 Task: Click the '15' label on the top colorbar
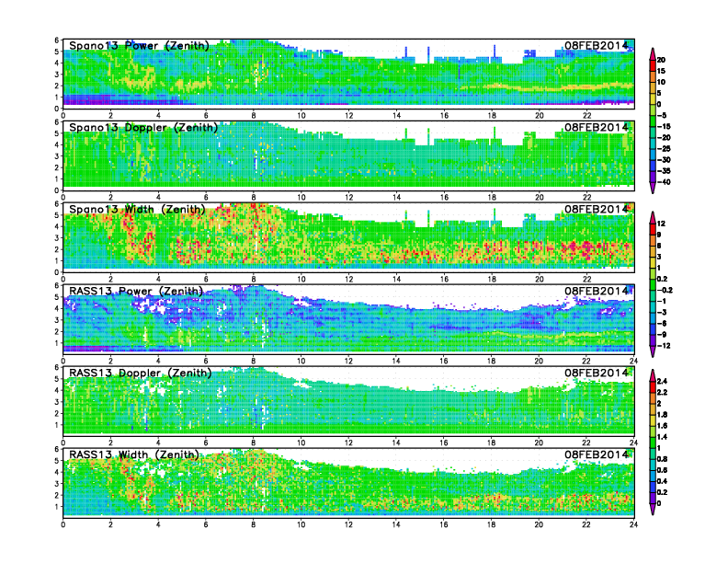(661, 71)
